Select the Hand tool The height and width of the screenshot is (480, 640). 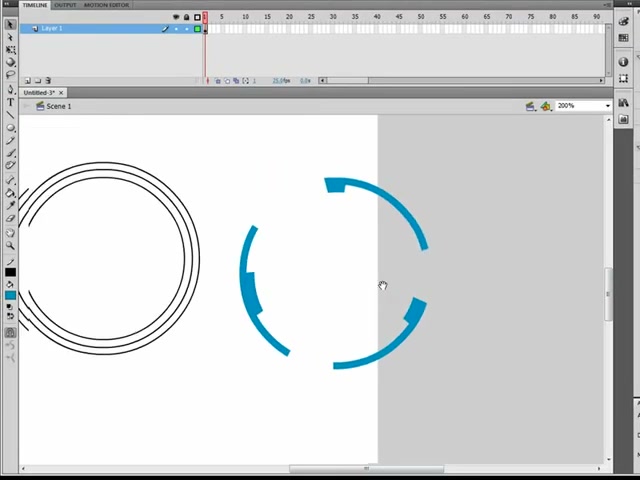click(10, 233)
